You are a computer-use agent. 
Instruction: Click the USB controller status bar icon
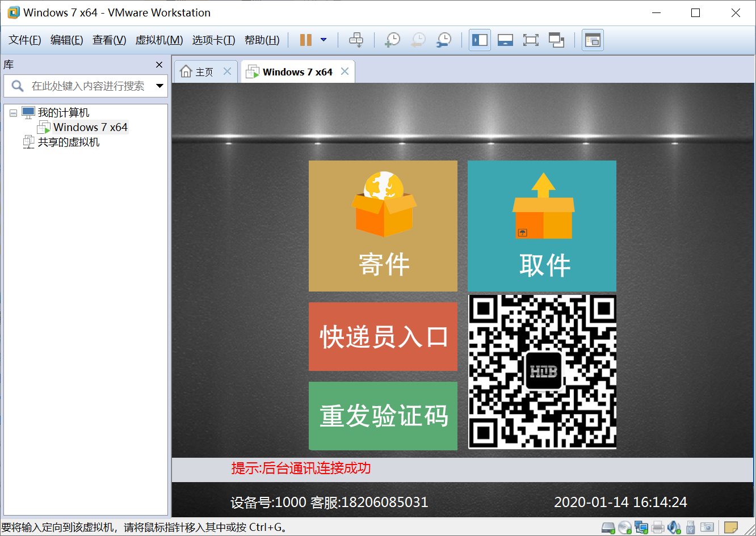click(691, 528)
